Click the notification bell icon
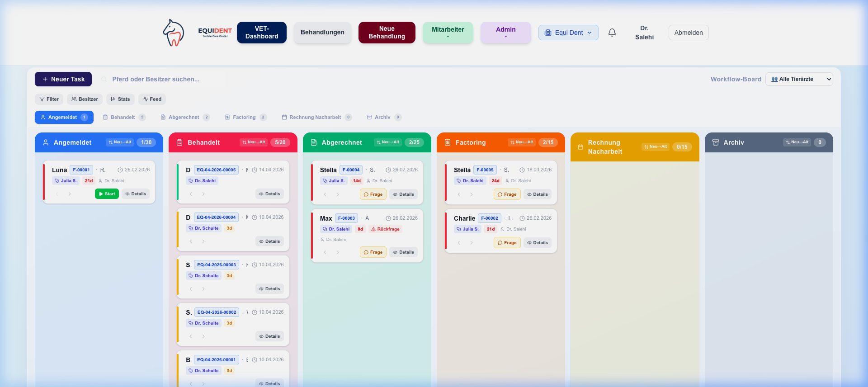 [612, 33]
